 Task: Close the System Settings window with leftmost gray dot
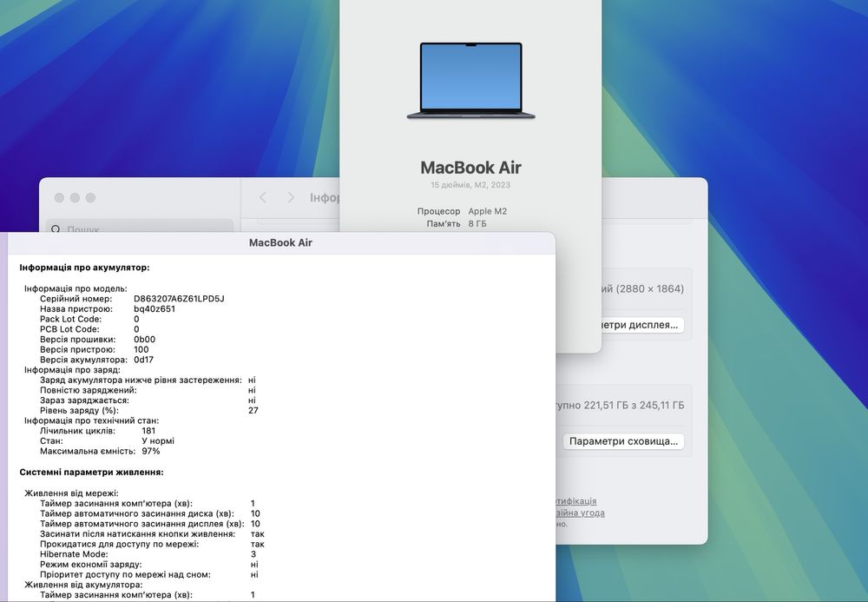coord(59,198)
